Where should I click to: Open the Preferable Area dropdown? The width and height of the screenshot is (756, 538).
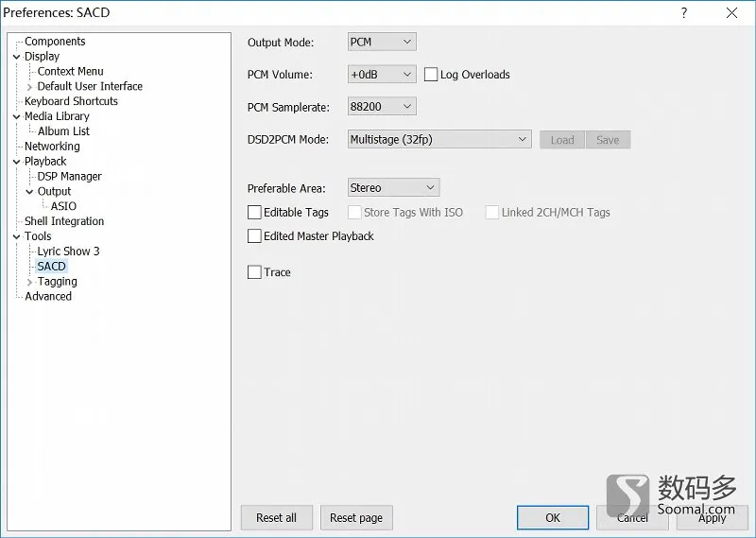393,188
